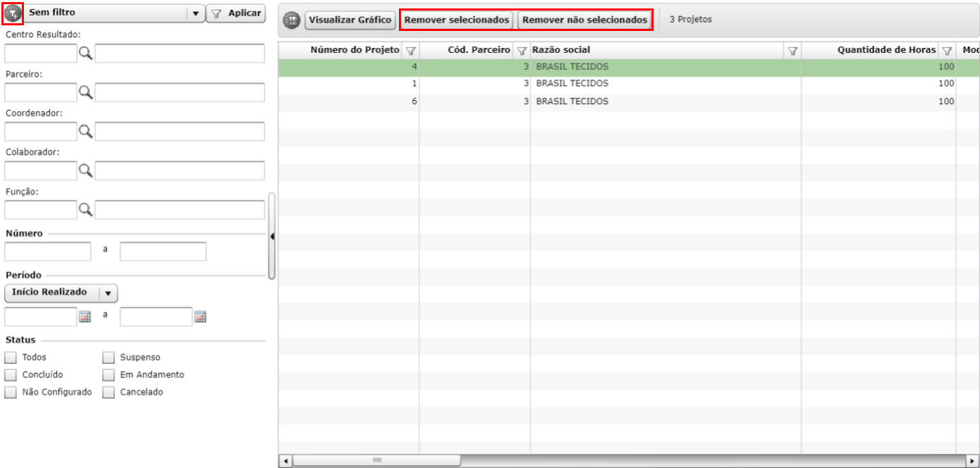Tick the Cancelado status checkbox
980x468 pixels.
coord(108,393)
